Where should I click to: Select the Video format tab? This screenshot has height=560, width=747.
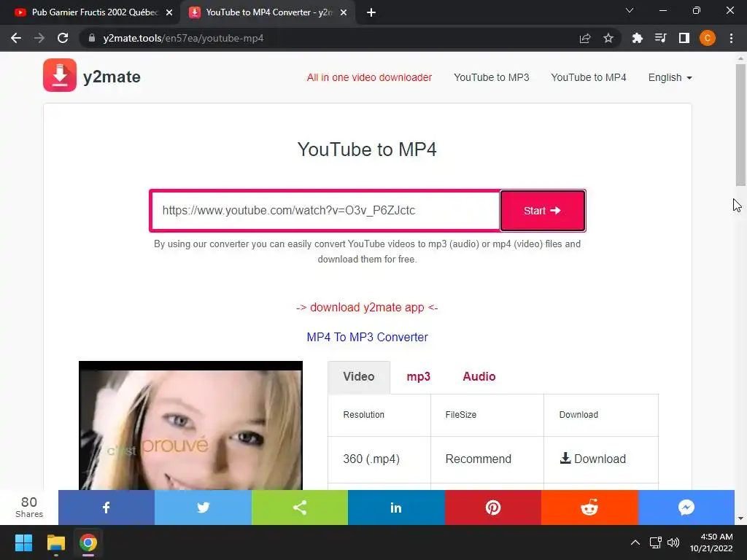tap(359, 377)
